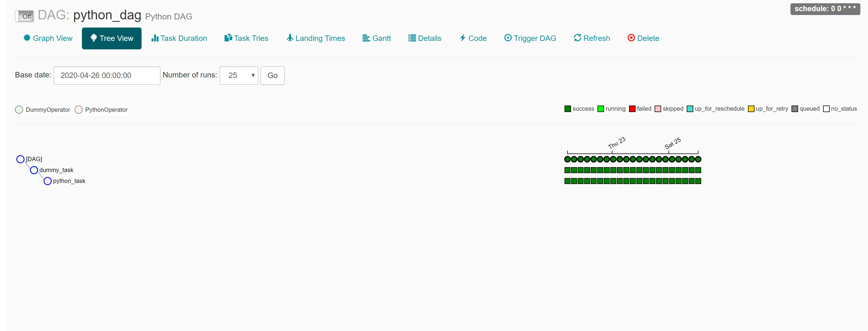Image resolution: width=868 pixels, height=331 pixels.
Task: Click the Refresh link
Action: coord(592,38)
